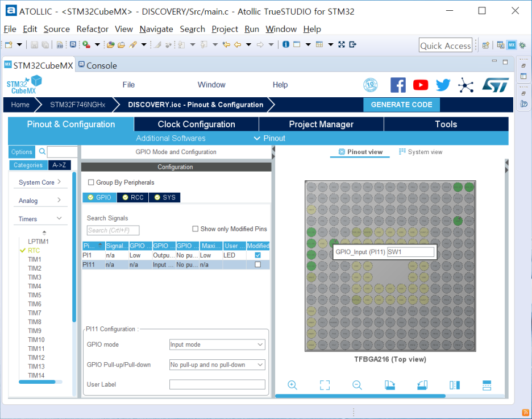Uncheck the Modified box for PI1
532x419 pixels.
[258, 255]
